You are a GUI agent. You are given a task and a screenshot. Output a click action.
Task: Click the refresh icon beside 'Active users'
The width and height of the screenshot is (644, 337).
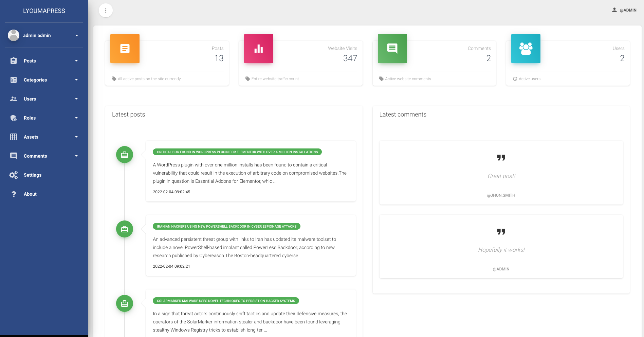515,79
